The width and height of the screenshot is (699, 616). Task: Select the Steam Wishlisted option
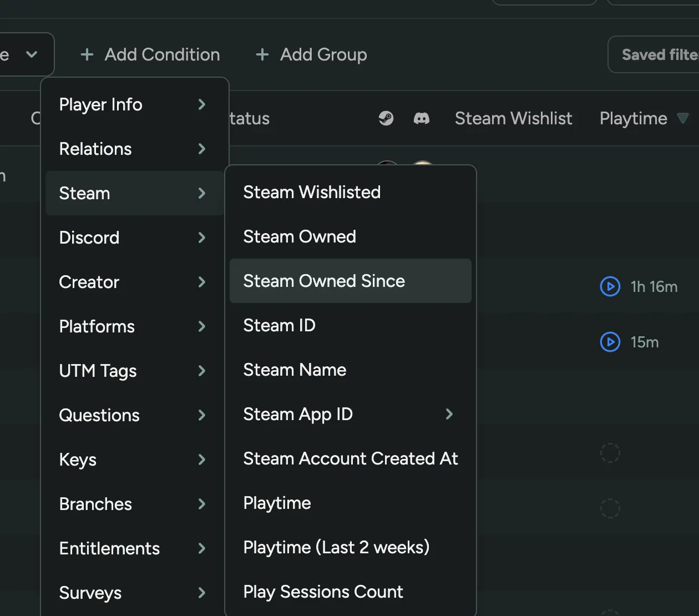[312, 192]
